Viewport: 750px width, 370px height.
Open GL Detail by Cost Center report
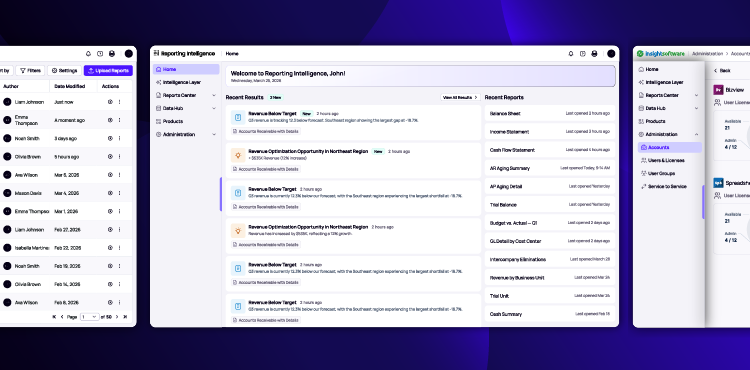pos(550,241)
